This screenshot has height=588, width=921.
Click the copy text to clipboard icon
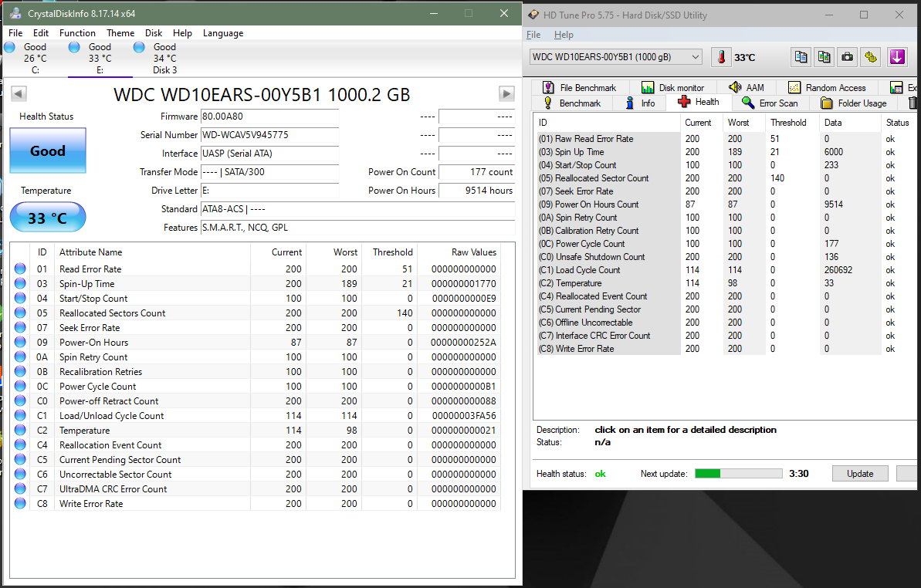coord(801,57)
